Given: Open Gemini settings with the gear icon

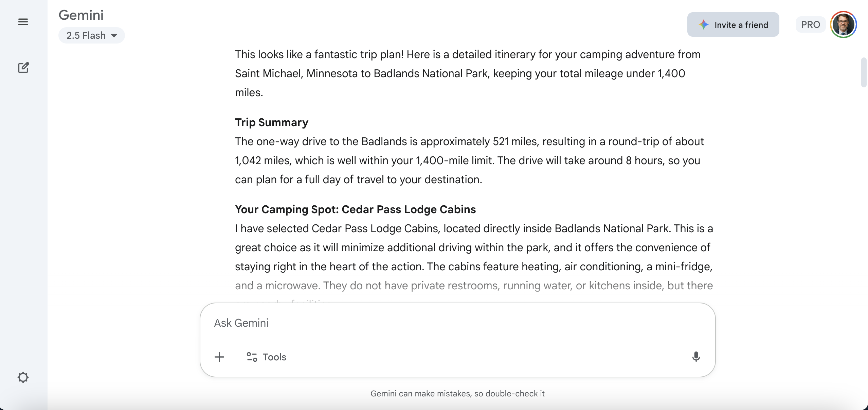Looking at the screenshot, I should 23,377.
